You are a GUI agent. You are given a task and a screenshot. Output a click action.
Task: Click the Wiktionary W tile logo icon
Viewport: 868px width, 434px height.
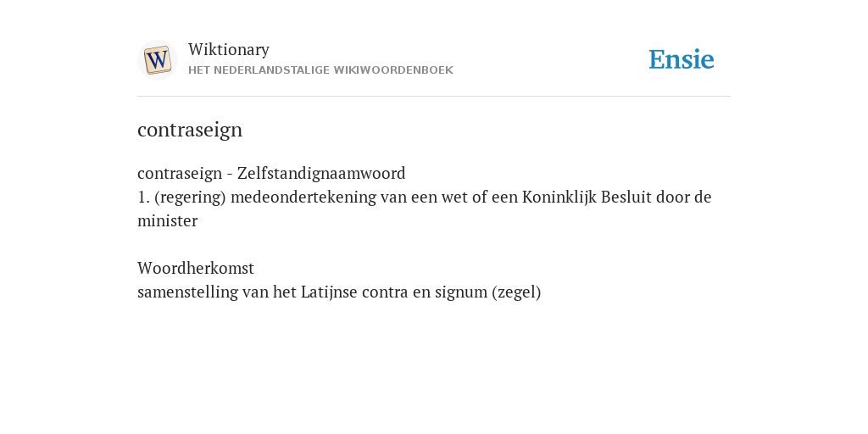pyautogui.click(x=157, y=60)
